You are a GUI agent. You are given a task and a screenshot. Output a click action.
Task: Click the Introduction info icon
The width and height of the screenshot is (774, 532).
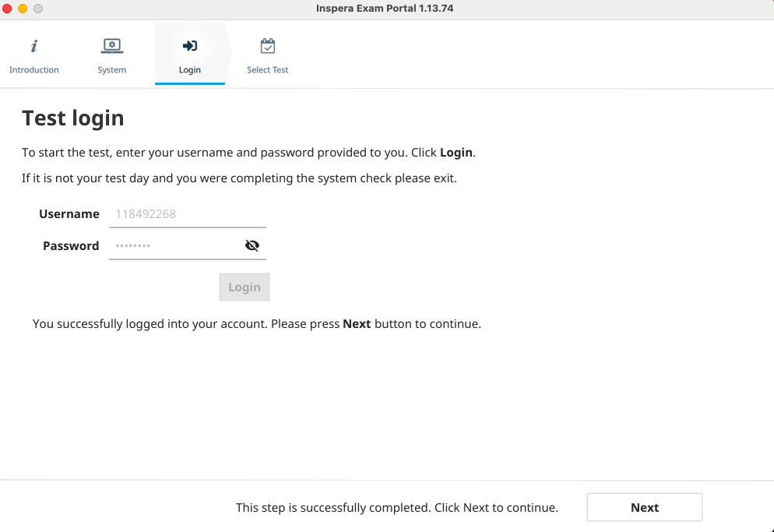tap(34, 46)
